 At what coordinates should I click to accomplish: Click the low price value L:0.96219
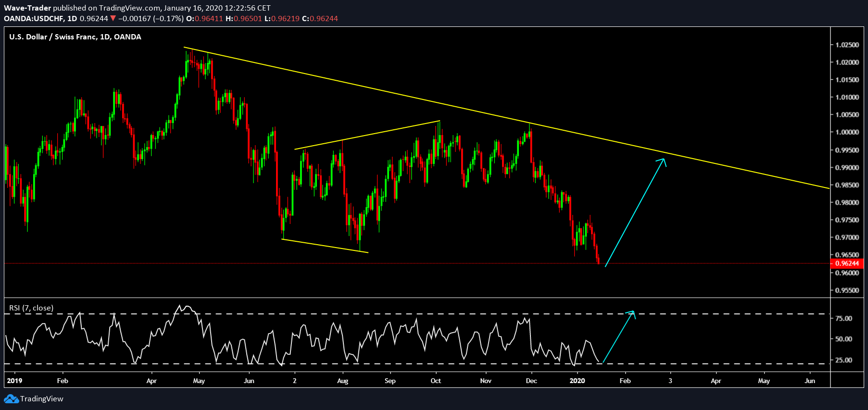pos(282,19)
